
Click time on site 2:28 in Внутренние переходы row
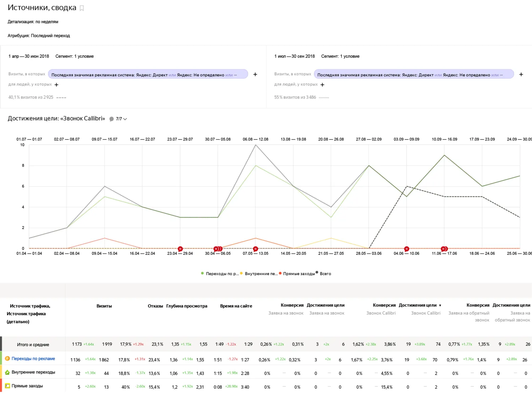click(x=245, y=373)
